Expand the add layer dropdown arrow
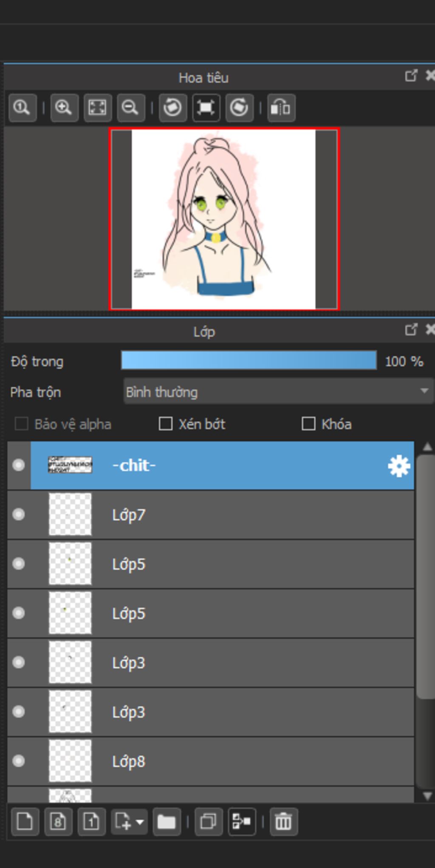The height and width of the screenshot is (868, 435). coord(140,822)
